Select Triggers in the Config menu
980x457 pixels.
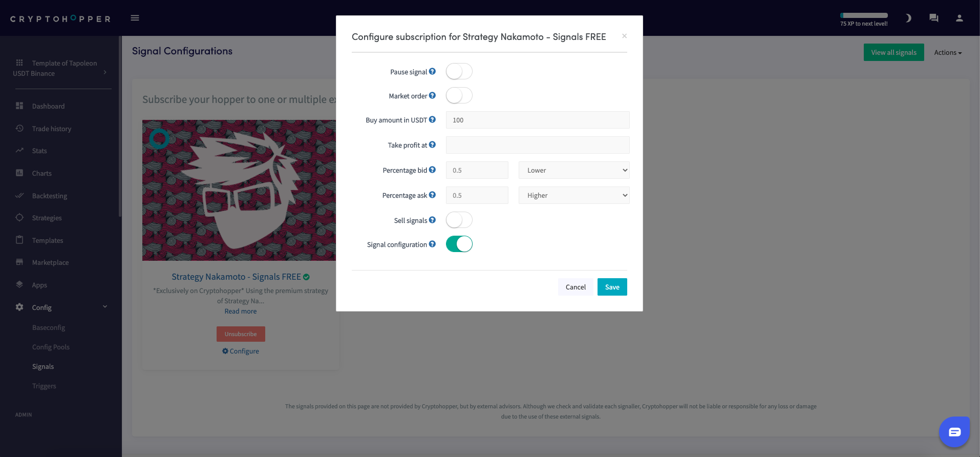(44, 386)
